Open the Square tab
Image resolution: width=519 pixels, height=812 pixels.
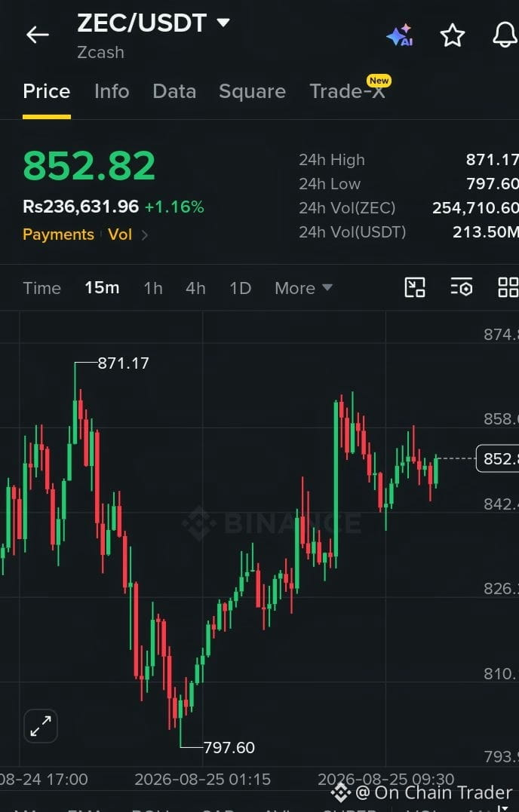click(252, 92)
